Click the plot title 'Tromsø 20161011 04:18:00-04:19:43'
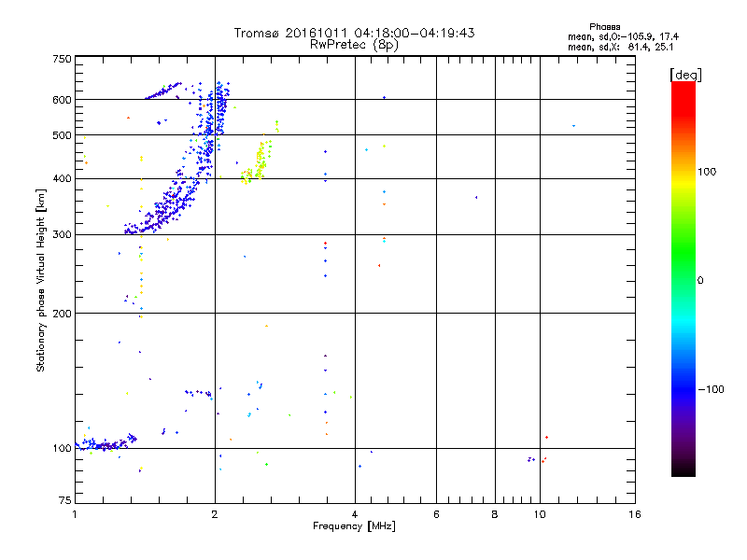This screenshot has height=560, width=747. [x=354, y=33]
